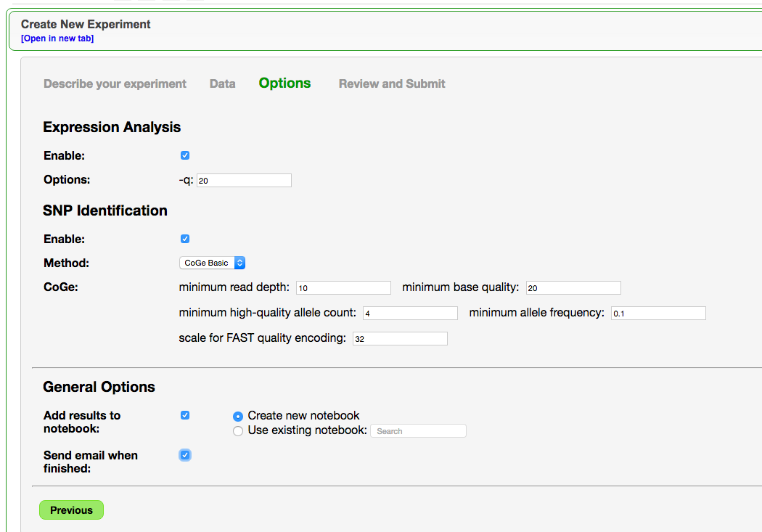Click the existing notebook Search field
Viewport: 762px width, 532px height.
(419, 431)
